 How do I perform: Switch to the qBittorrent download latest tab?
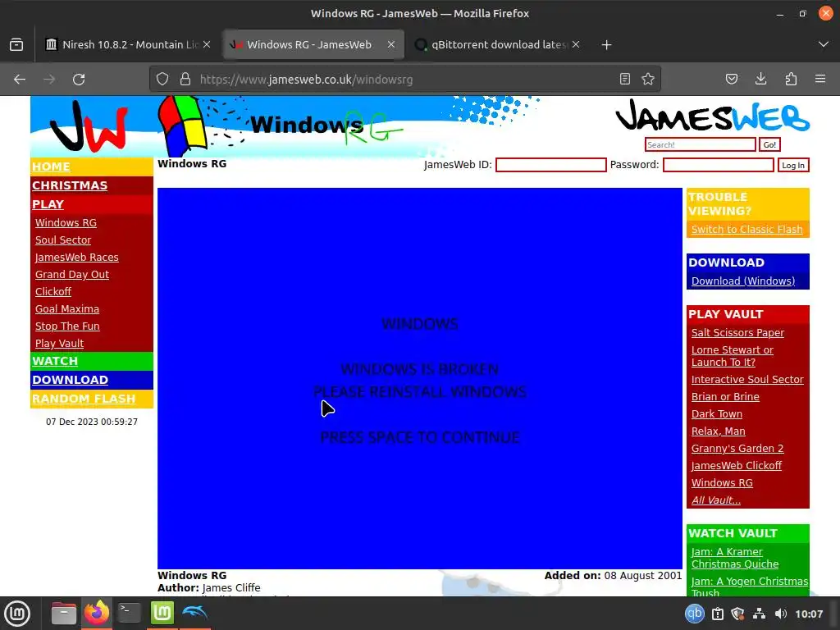497,44
